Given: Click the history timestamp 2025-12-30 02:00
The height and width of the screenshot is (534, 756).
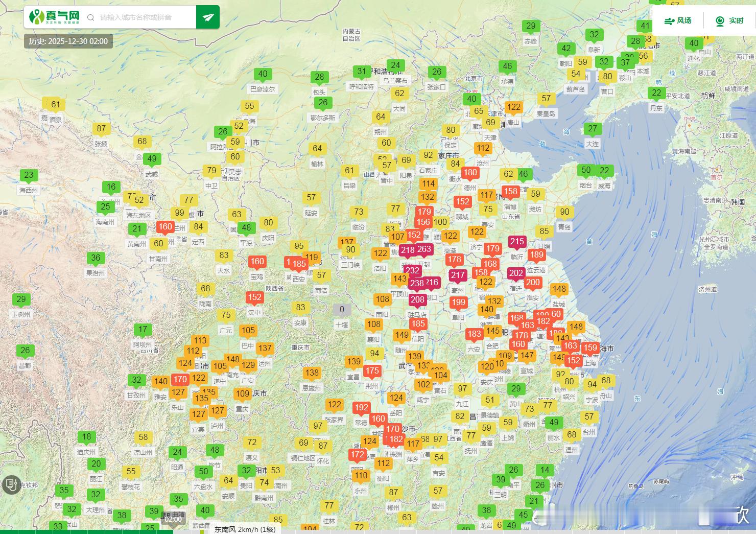Looking at the screenshot, I should pyautogui.click(x=68, y=41).
